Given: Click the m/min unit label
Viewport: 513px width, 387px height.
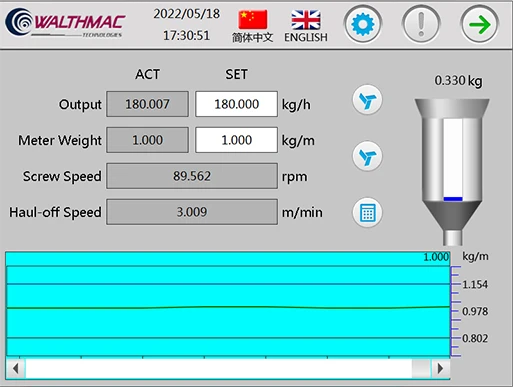Looking at the screenshot, I should pyautogui.click(x=302, y=212).
